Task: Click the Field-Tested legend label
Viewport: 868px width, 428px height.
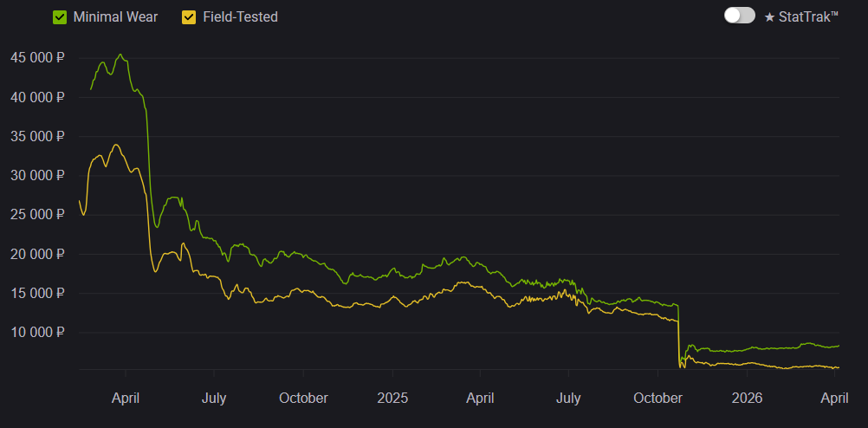Action: [240, 17]
